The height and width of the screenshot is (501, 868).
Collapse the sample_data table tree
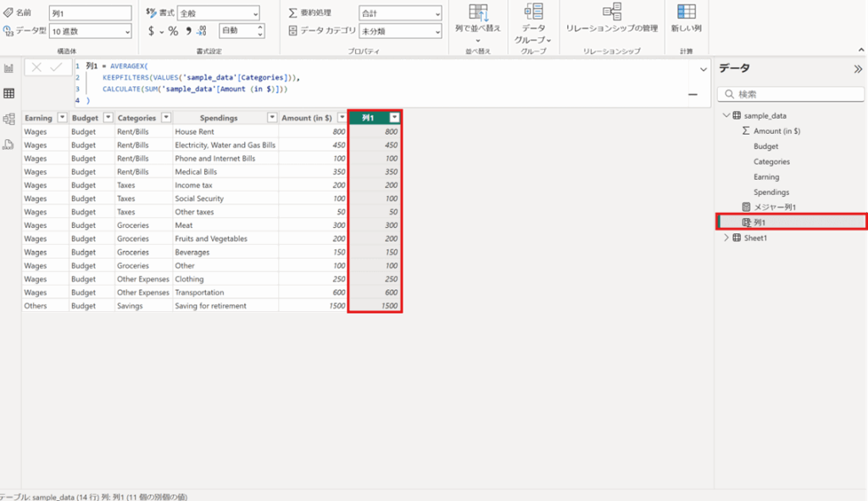[726, 115]
